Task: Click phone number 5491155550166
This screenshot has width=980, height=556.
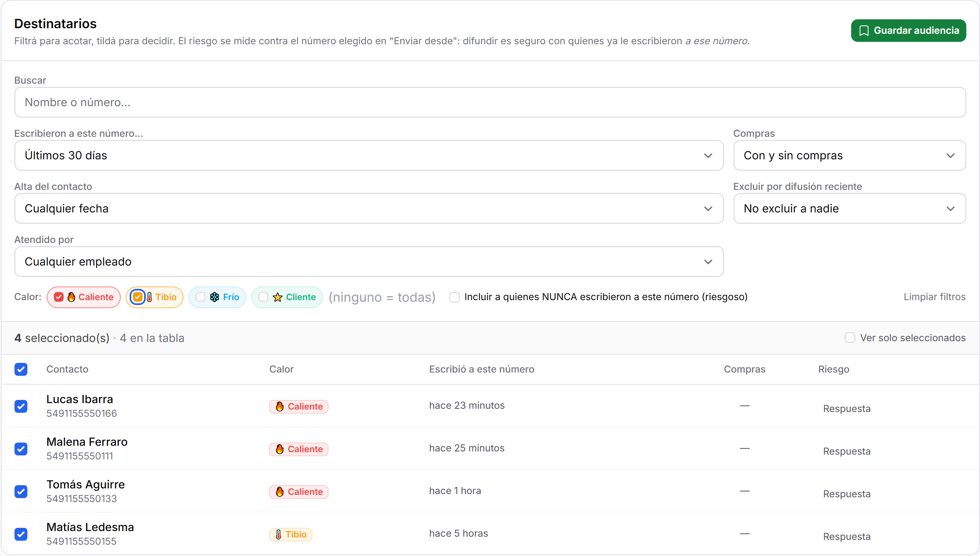Action: (x=81, y=414)
